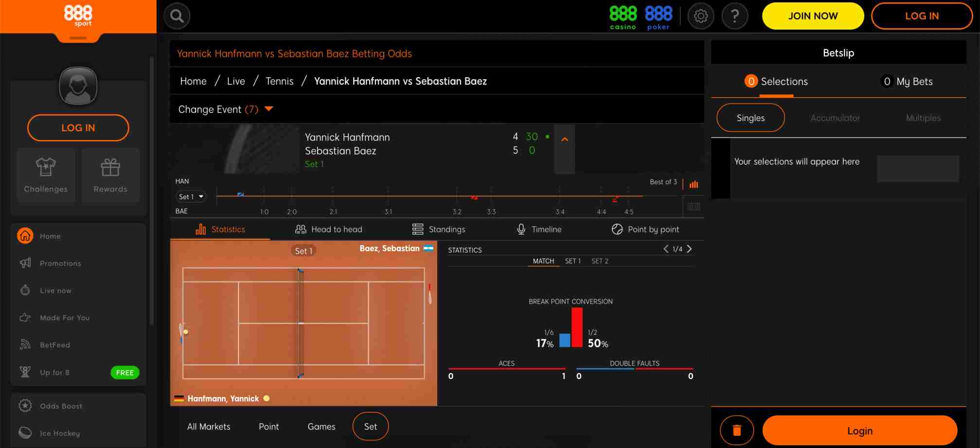Click the 4:4 break marker on timeline
The height and width of the screenshot is (448, 980).
(616, 198)
